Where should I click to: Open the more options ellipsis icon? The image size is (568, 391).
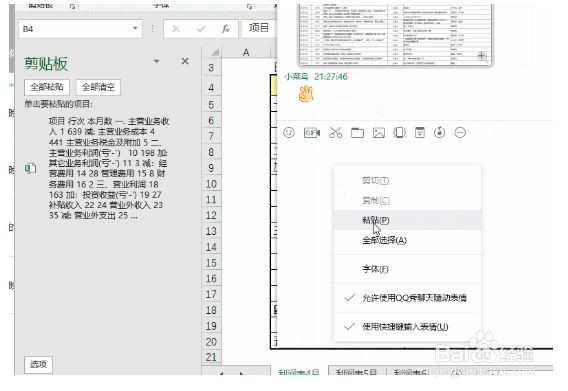click(x=460, y=133)
